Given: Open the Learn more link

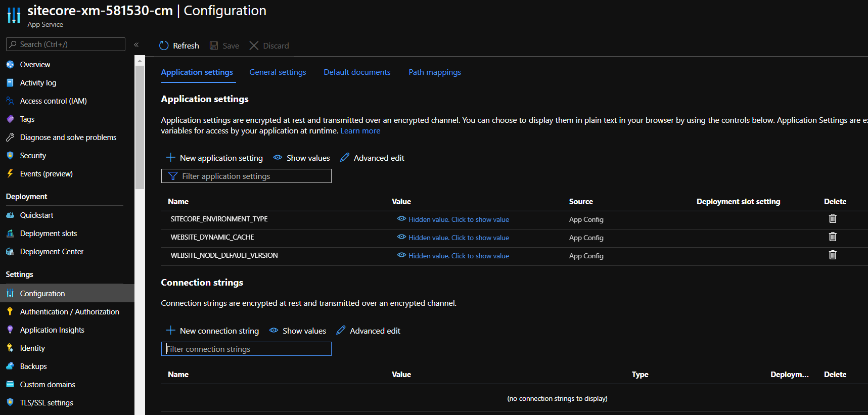Looking at the screenshot, I should click(360, 131).
